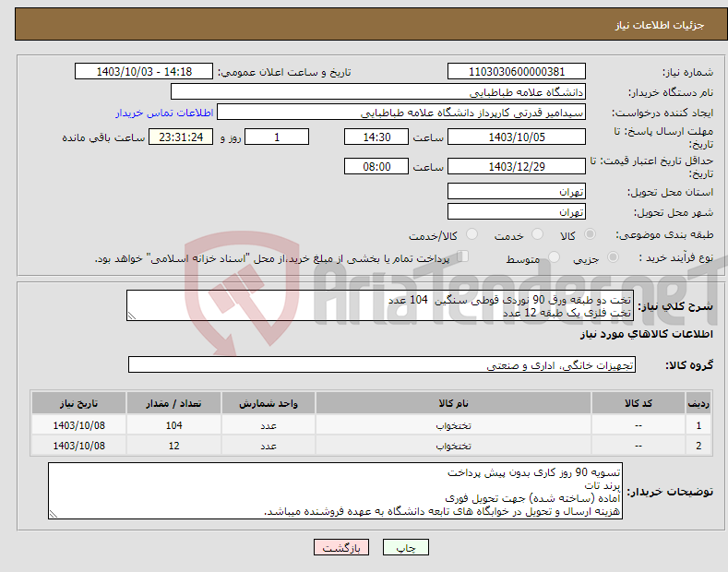Viewport: 728px width, 572px height.
Task: Select the متوسط purchase type radio
Action: [x=554, y=257]
